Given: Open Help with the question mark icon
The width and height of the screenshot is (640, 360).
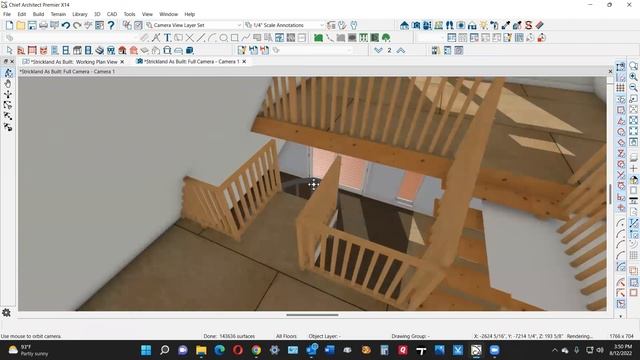Looking at the screenshot, I should pyautogui.click(x=111, y=25).
